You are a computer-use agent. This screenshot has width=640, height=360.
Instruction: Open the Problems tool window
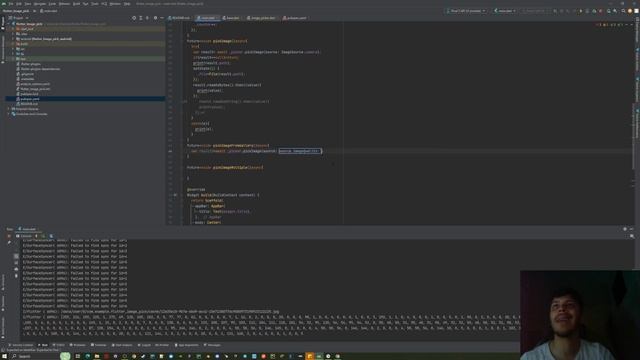point(78,345)
